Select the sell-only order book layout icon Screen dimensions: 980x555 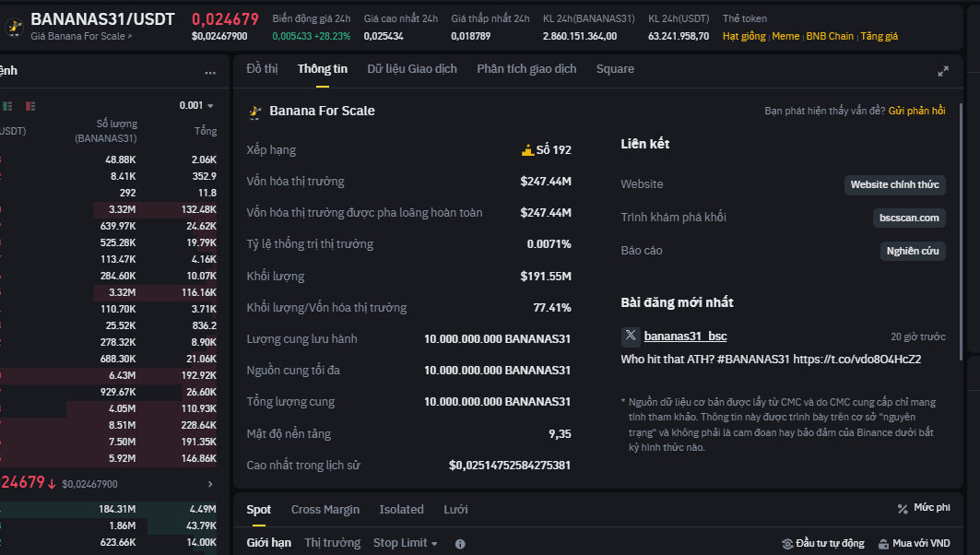(30, 106)
